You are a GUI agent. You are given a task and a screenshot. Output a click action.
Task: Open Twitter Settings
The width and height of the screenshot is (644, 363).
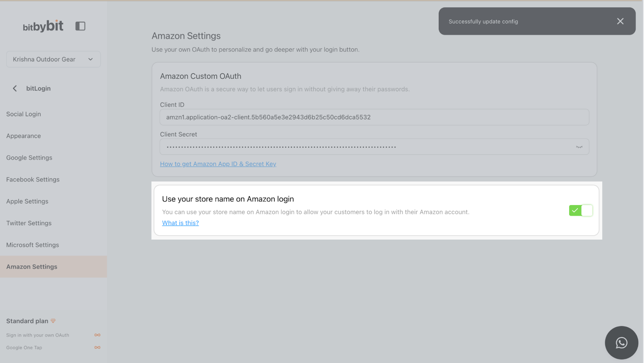[29, 223]
